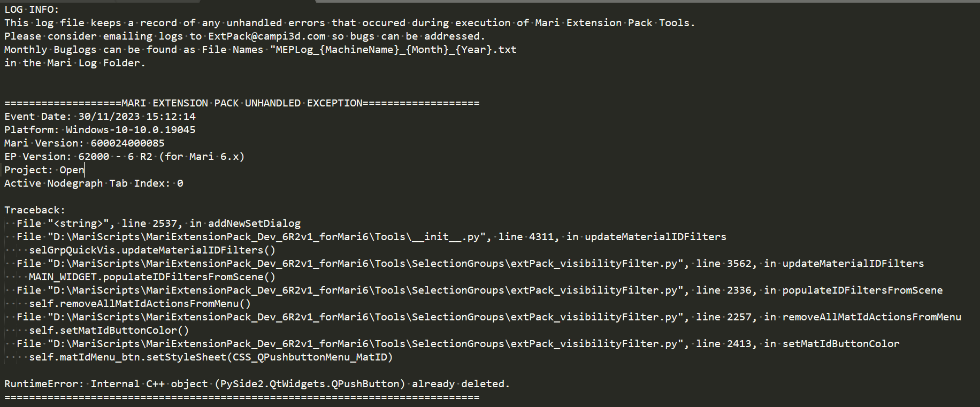Click the "line 2413" text in traceback

point(726,344)
